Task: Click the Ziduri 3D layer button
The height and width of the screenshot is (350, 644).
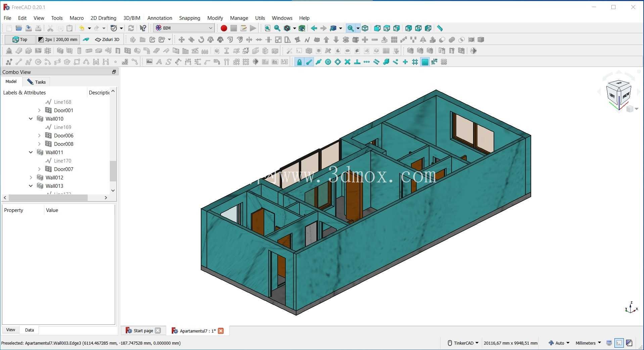Action: (107, 40)
